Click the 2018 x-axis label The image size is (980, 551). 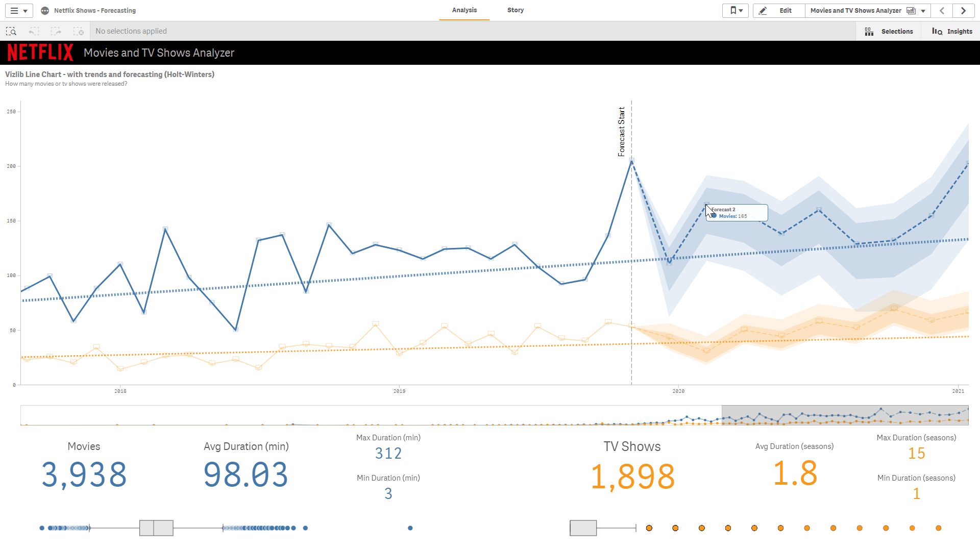pyautogui.click(x=120, y=391)
